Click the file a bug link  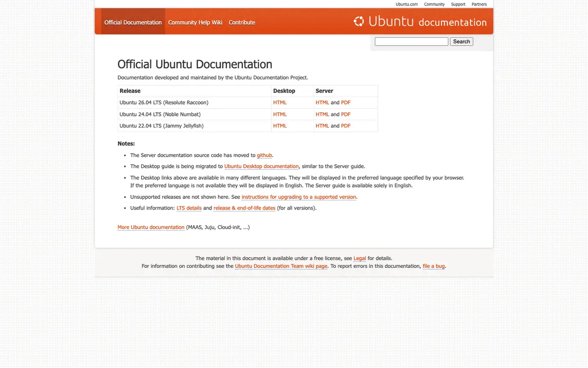click(x=434, y=266)
